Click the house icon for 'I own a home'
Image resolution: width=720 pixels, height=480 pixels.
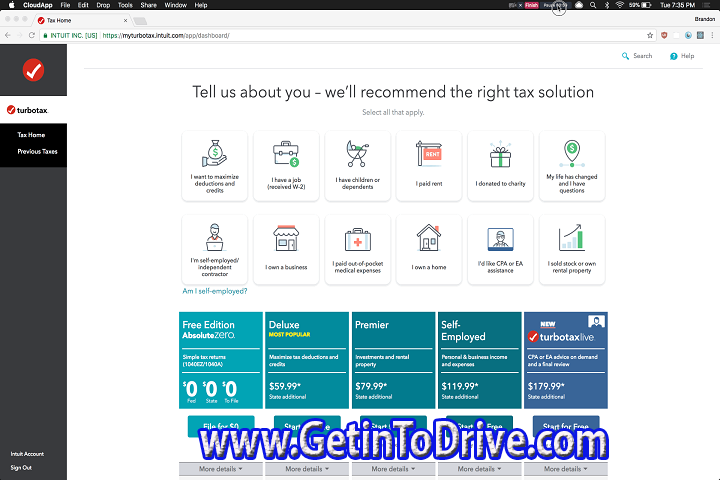tap(429, 238)
